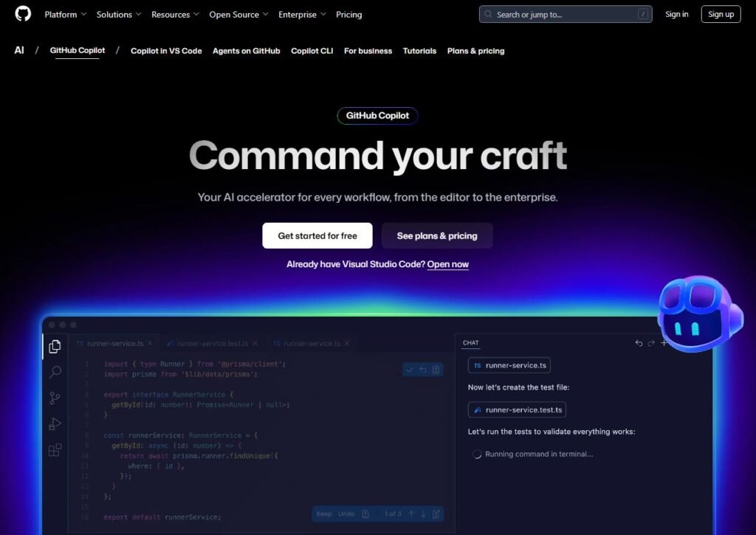Open the Run and Debug sidebar icon
The width and height of the screenshot is (756, 535).
pos(55,424)
